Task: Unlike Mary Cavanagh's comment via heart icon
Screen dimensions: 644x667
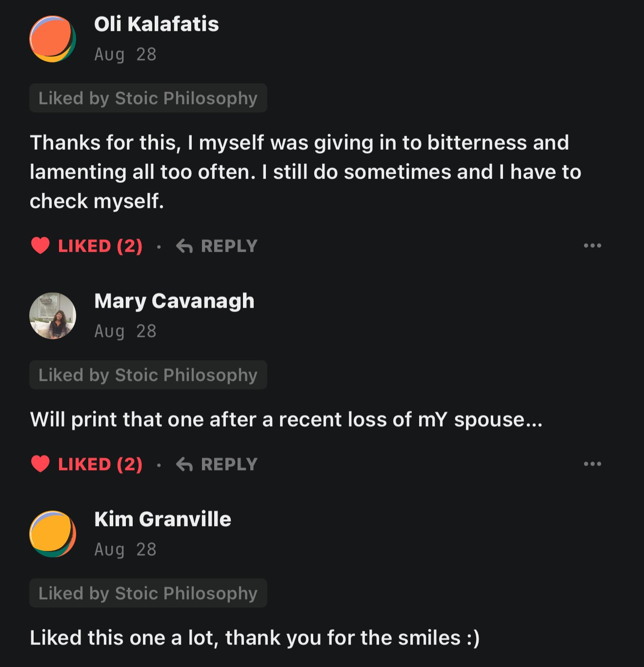Action: tap(40, 464)
